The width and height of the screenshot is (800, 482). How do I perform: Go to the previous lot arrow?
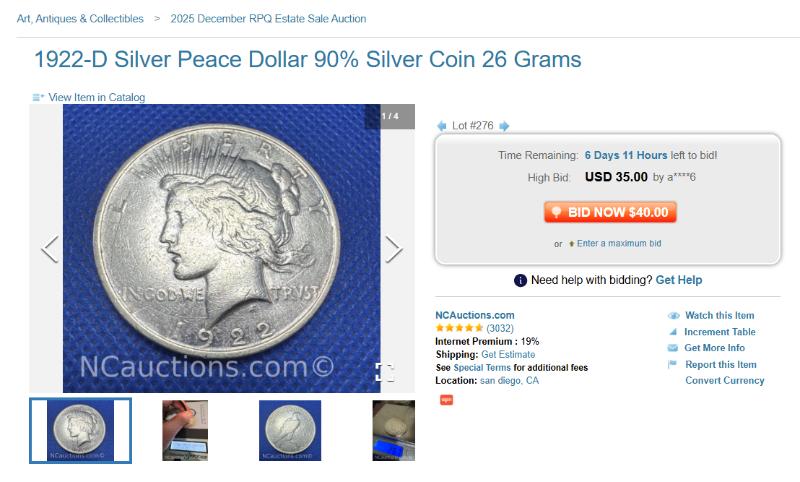pos(442,126)
